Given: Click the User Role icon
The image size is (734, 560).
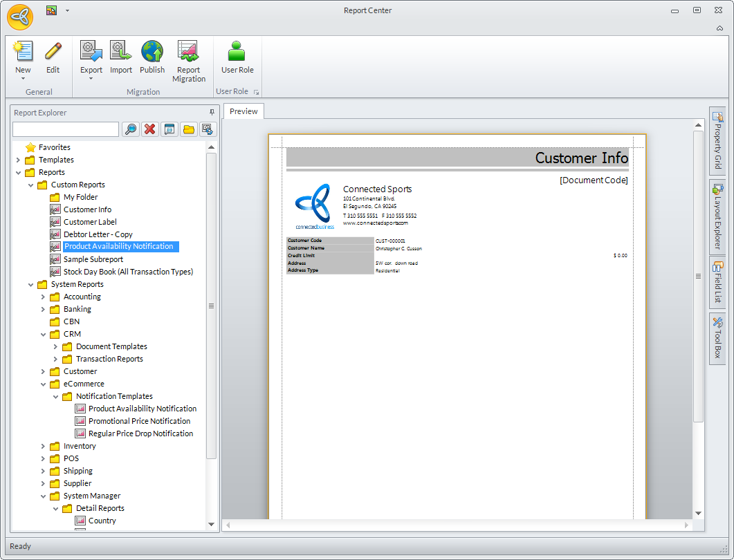Looking at the screenshot, I should coord(237,52).
